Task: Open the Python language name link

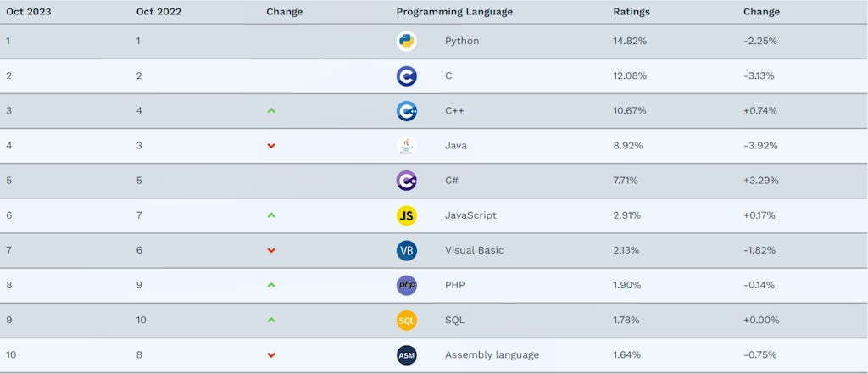Action: 462,41
